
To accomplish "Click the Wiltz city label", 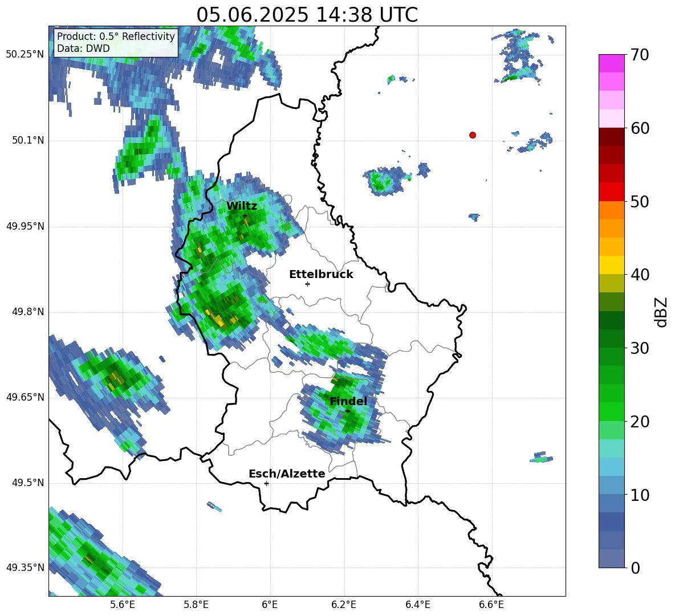I will [x=242, y=206].
